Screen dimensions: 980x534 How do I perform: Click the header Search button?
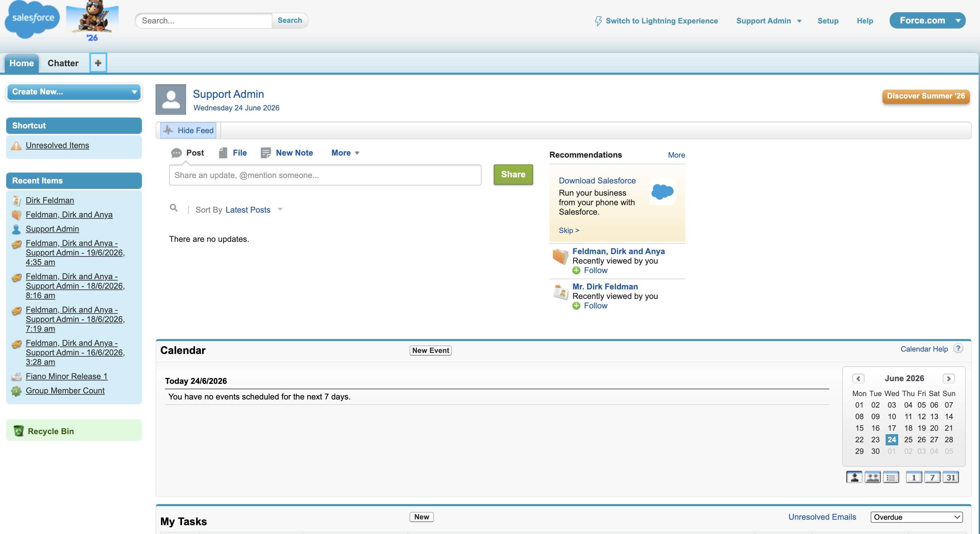click(290, 21)
